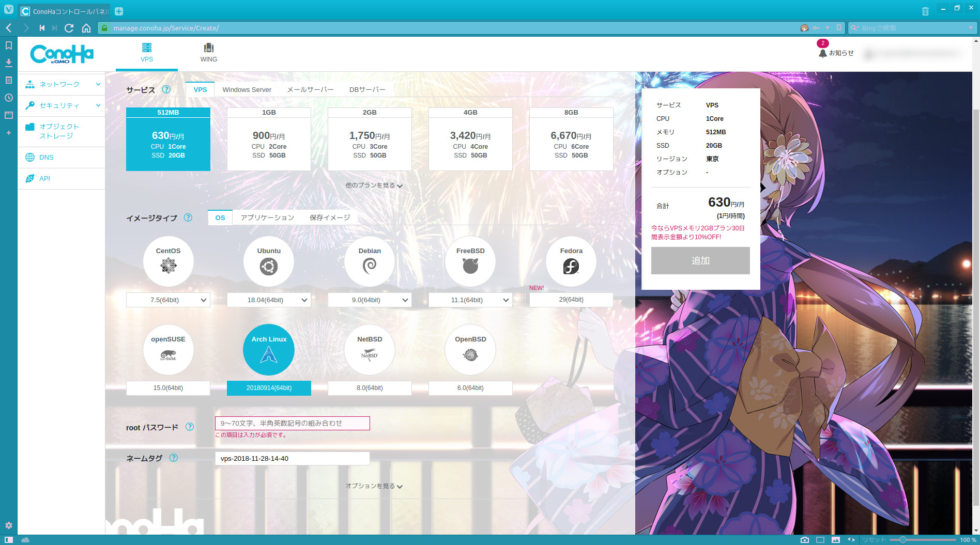Click help icon next to root パスワード
Screen dimensions: 980x545
190,427
